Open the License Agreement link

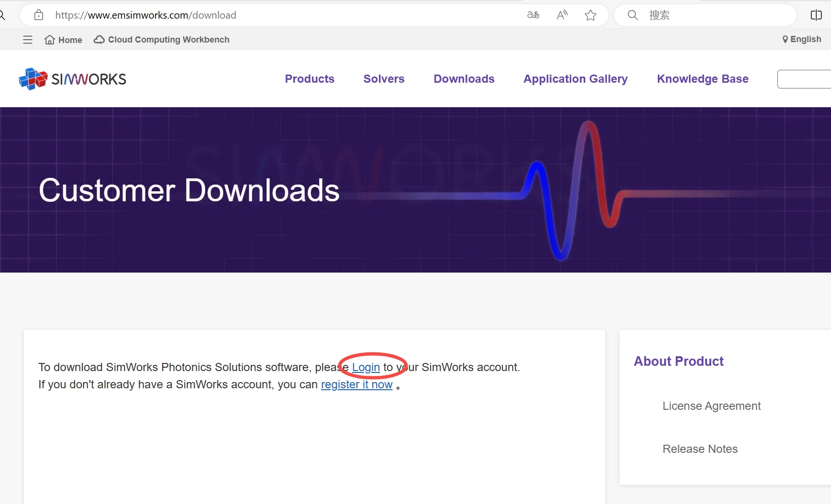coord(711,406)
